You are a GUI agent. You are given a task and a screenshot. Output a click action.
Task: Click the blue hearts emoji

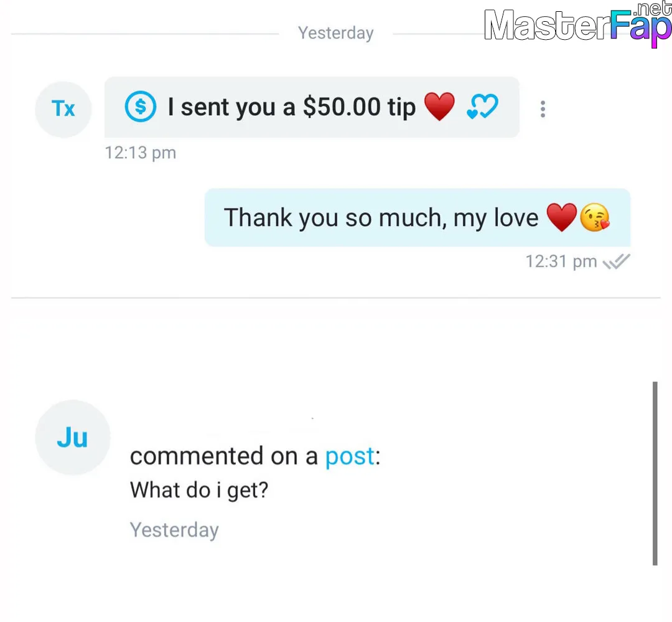click(482, 107)
